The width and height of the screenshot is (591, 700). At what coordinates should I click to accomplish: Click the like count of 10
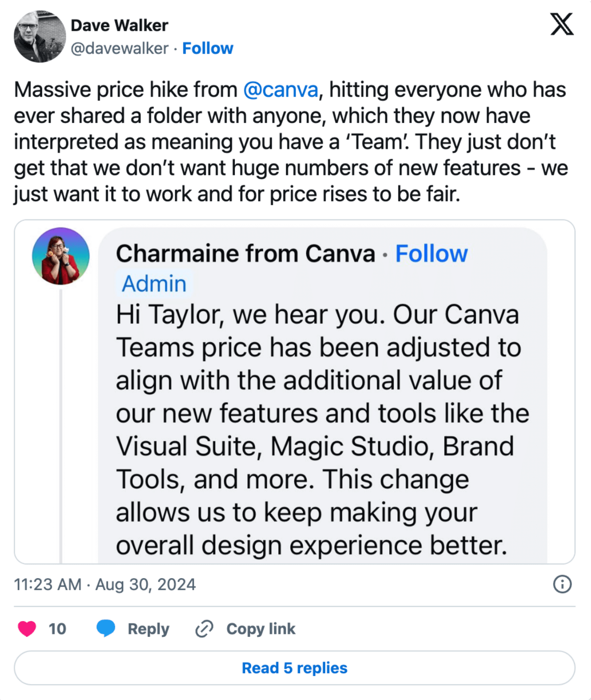point(57,629)
